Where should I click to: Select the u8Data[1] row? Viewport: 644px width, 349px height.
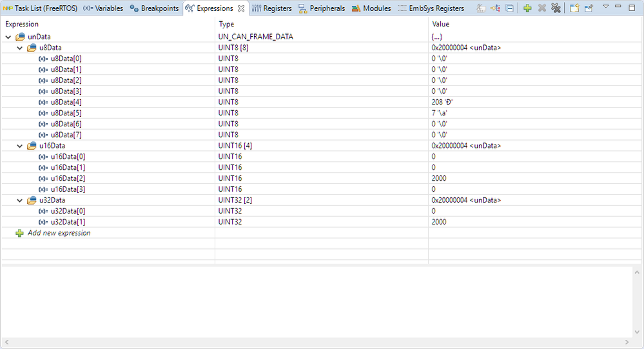(x=322, y=70)
